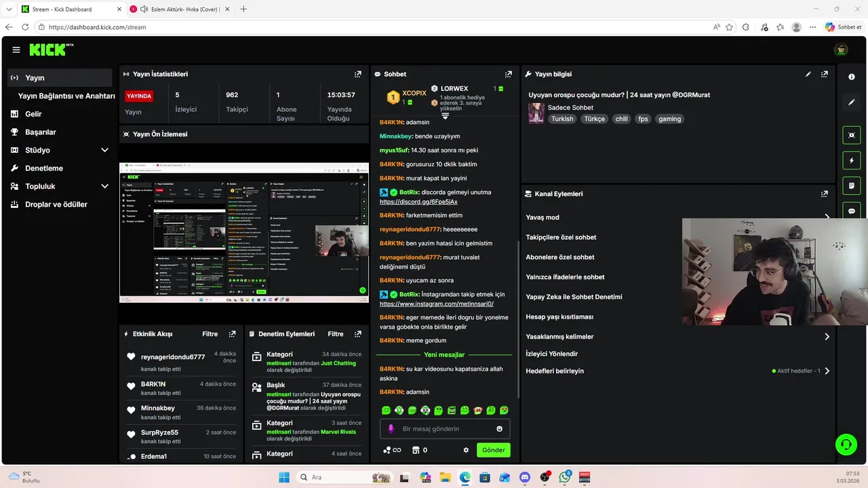Pop out the Sohbet chat panel
Image resolution: width=868 pixels, height=488 pixels.
(x=509, y=74)
